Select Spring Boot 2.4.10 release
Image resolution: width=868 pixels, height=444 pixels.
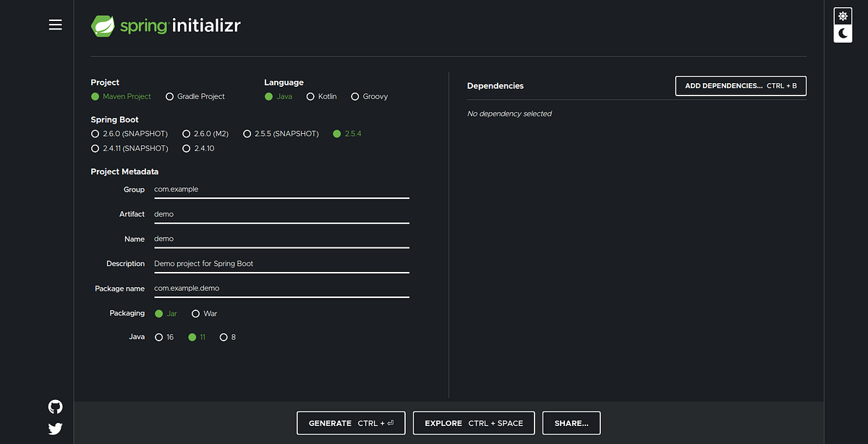[186, 148]
